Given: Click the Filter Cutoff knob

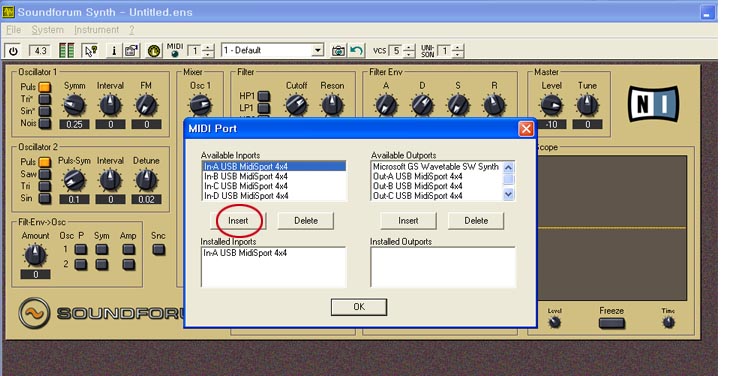Looking at the screenshot, I should tap(296, 105).
